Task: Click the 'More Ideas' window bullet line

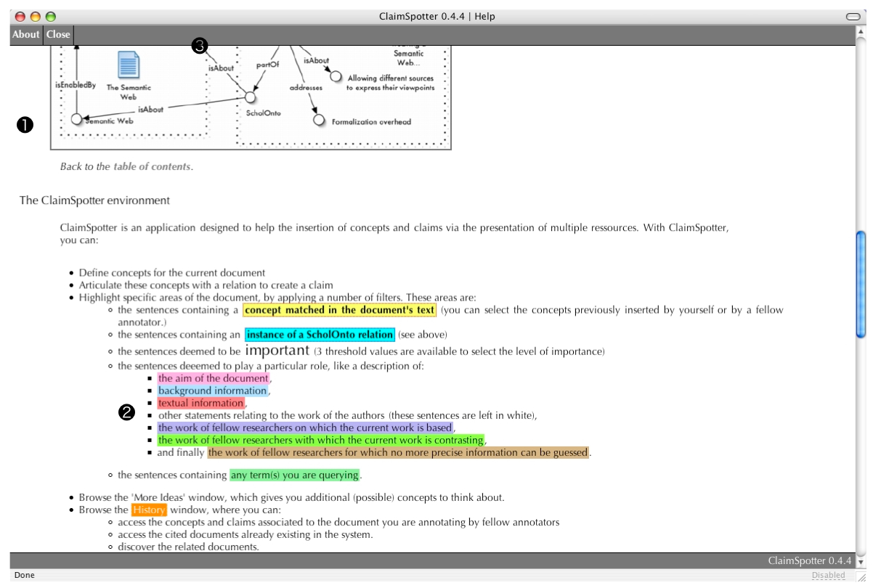Action: tap(292, 498)
